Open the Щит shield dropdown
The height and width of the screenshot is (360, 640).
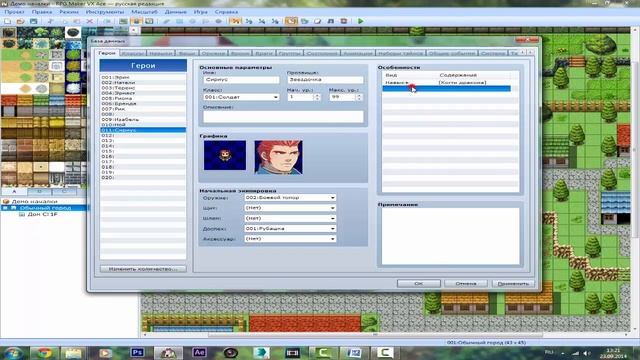pos(290,208)
